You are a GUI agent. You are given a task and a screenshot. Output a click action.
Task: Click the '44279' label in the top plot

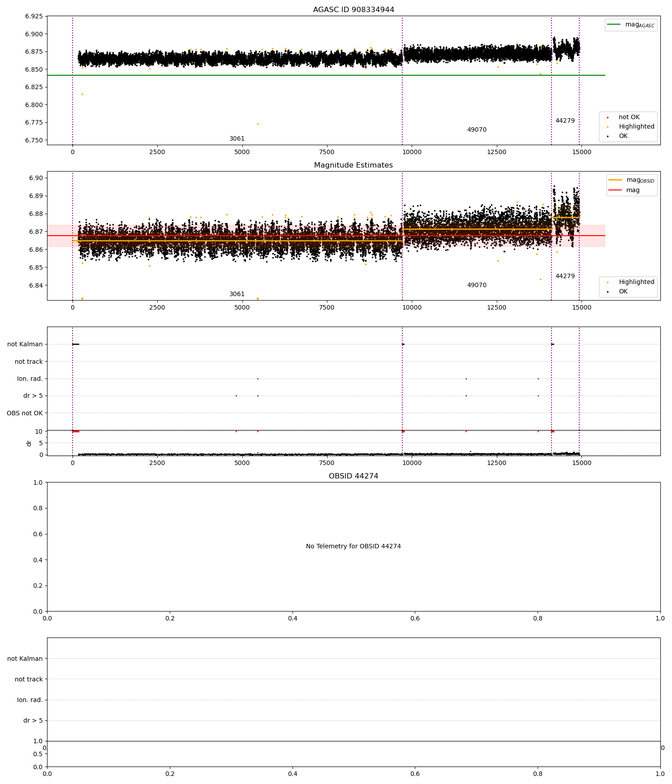click(565, 121)
